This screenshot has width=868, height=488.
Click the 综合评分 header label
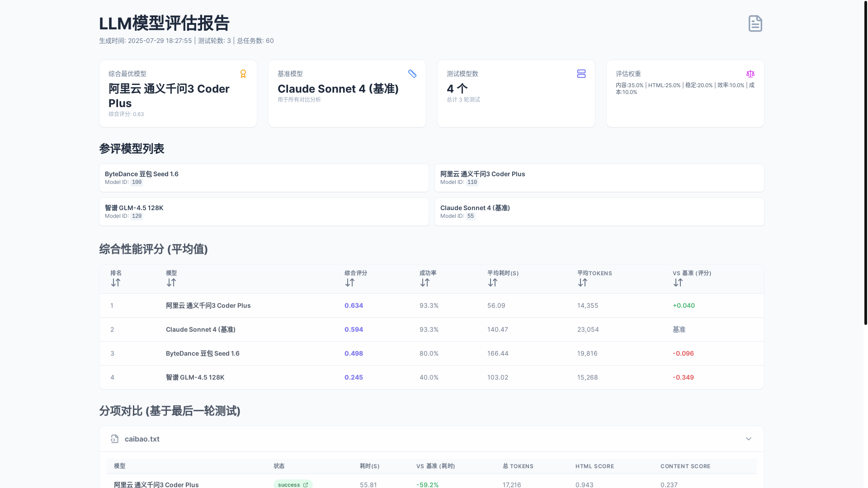point(356,273)
